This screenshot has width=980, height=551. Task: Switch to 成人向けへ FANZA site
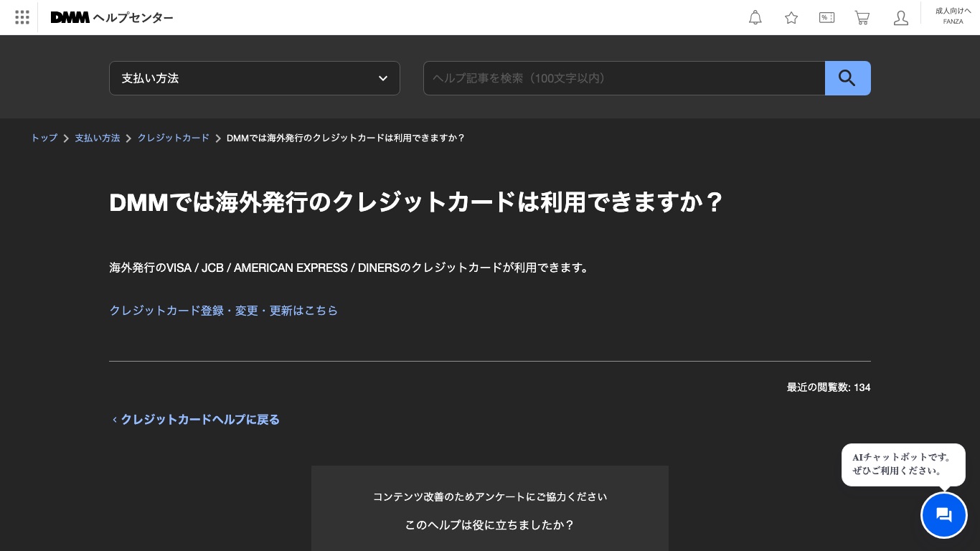(x=953, y=16)
